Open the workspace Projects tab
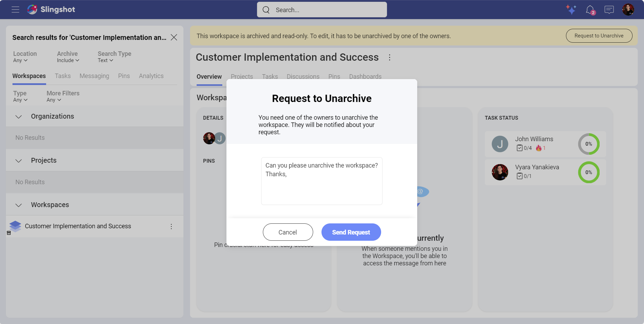Viewport: 644px width, 324px height. pyautogui.click(x=242, y=76)
